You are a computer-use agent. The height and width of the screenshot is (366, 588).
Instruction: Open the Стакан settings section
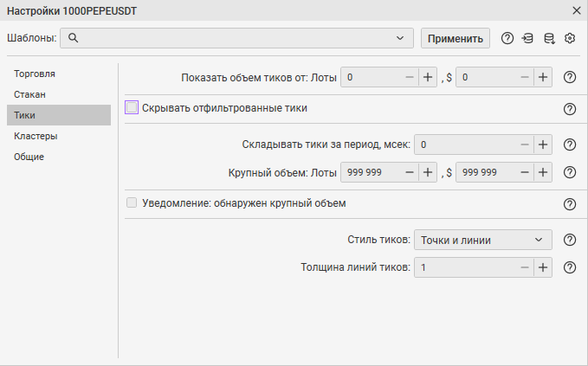tap(29, 93)
